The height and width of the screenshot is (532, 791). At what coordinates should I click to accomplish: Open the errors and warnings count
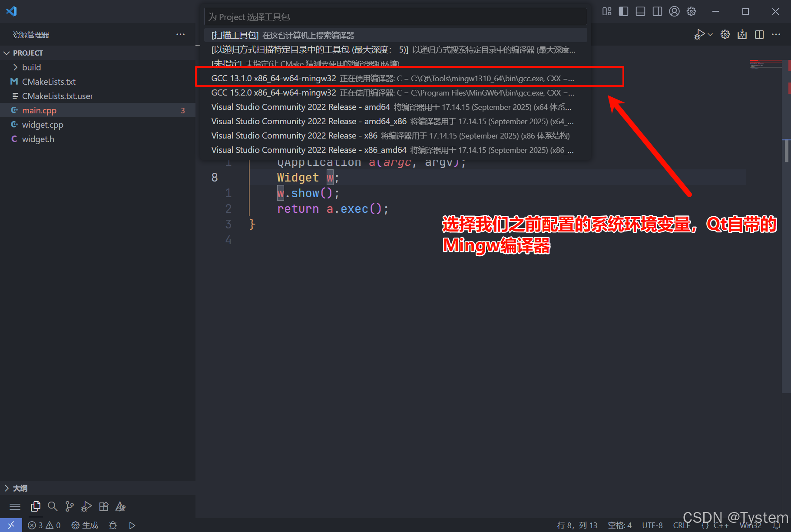(44, 525)
